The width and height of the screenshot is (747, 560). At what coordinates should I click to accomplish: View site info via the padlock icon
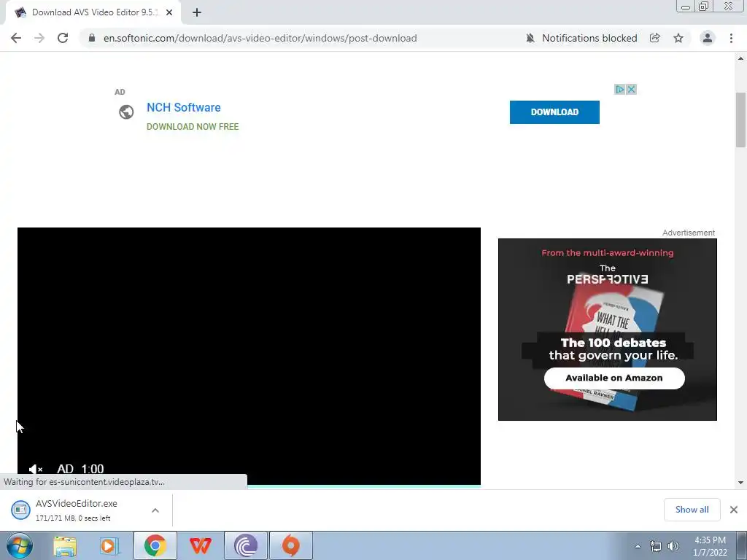(x=92, y=38)
